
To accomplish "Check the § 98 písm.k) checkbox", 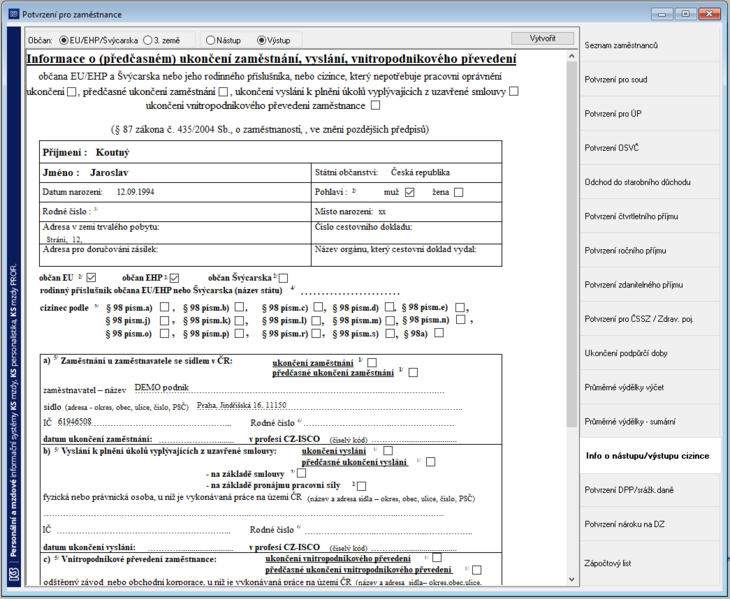I will click(239, 321).
